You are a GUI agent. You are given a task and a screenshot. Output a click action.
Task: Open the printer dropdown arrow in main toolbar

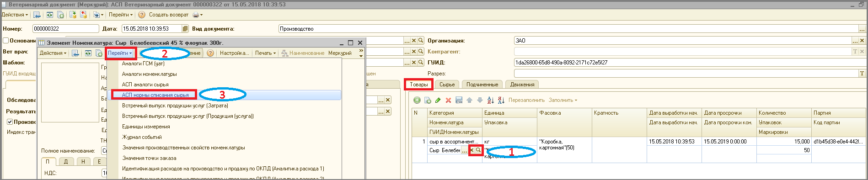pyautogui.click(x=201, y=15)
